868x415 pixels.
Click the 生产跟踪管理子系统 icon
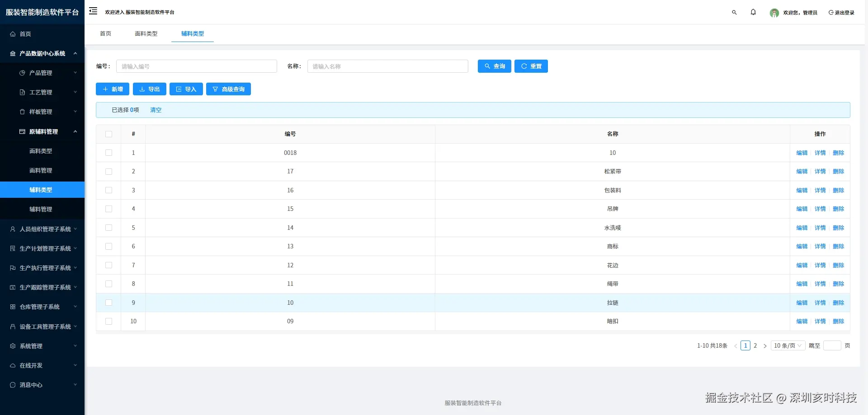tap(13, 287)
